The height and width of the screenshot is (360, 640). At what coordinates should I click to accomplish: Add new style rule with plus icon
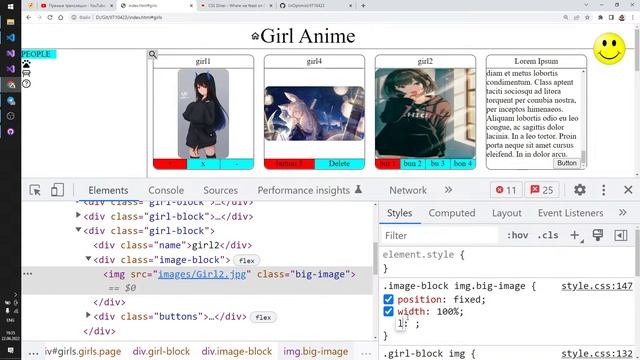(x=575, y=235)
